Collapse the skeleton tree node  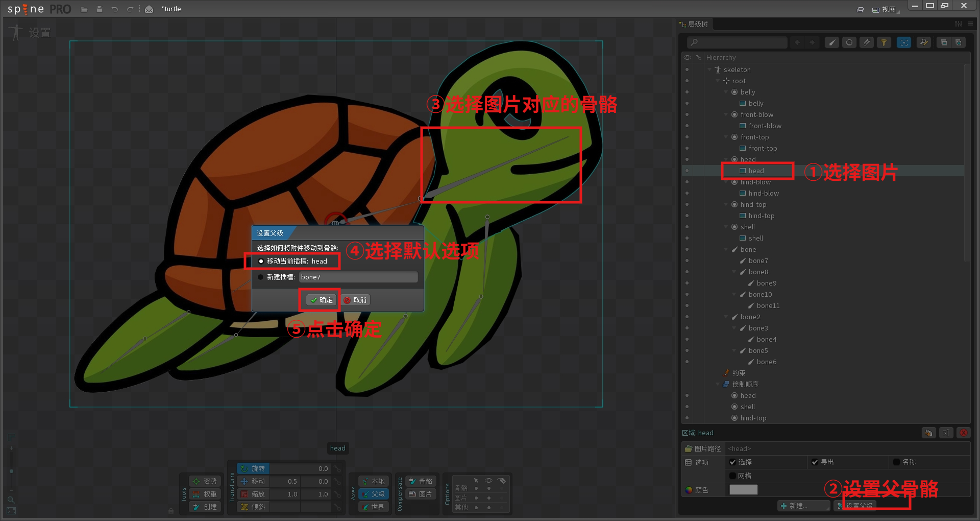coord(709,69)
